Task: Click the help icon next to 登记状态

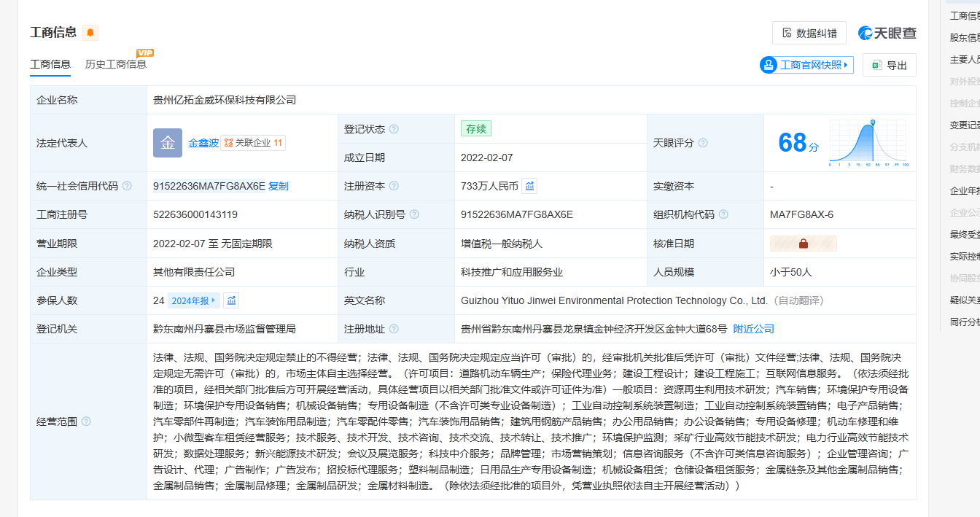Action: click(394, 129)
